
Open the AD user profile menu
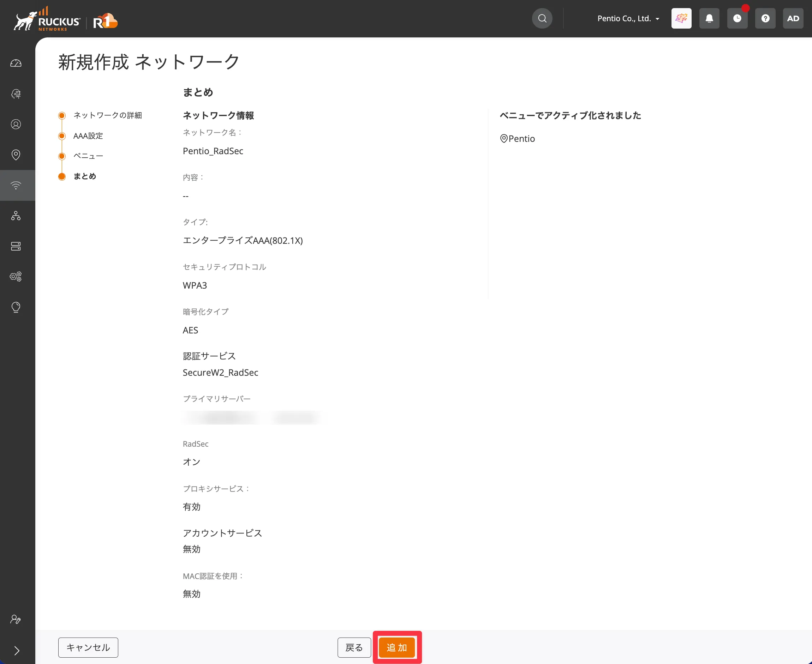pos(793,18)
